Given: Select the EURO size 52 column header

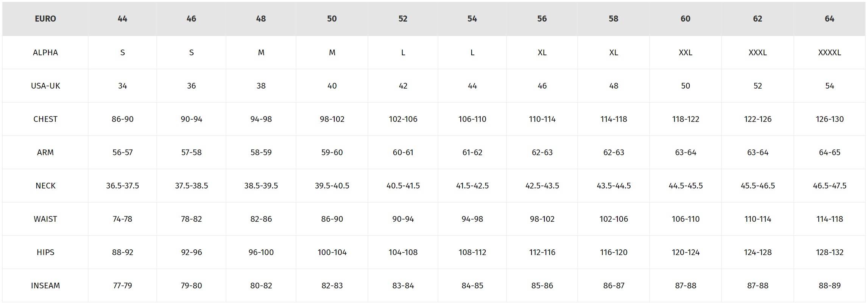Looking at the screenshot, I should (403, 19).
